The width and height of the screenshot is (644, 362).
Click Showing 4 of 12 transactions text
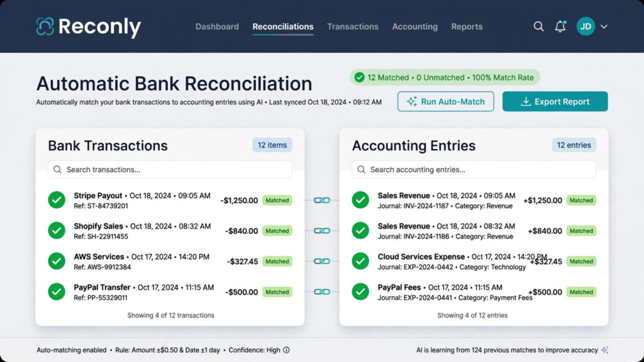click(x=170, y=315)
